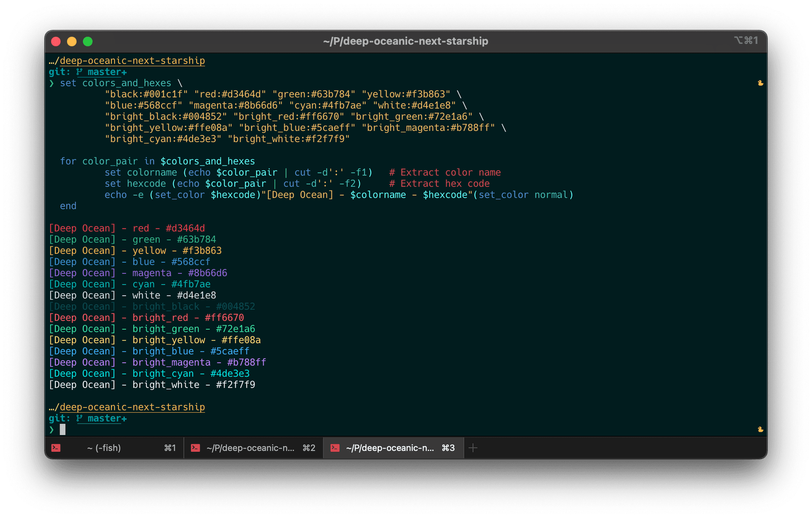
Task: Close the terminal window with red button
Action: pyautogui.click(x=56, y=41)
